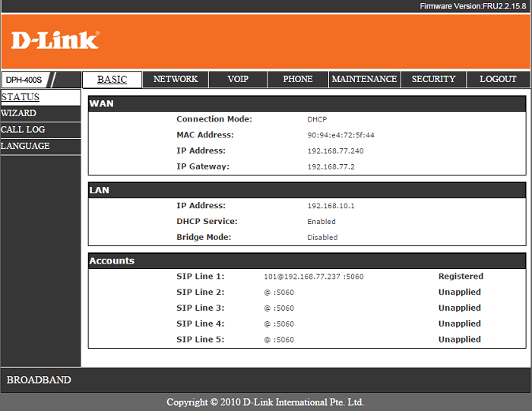Click LAN IP address 192.168.10.1
532x411 pixels.
click(331, 206)
